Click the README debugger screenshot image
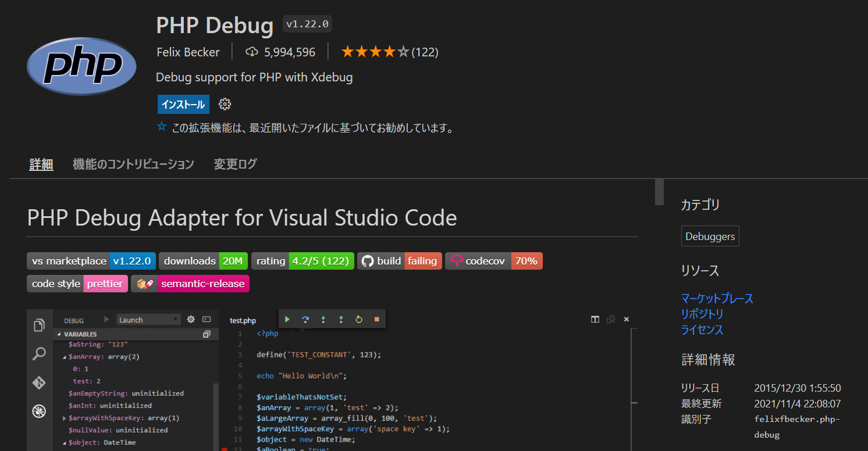 [333, 380]
